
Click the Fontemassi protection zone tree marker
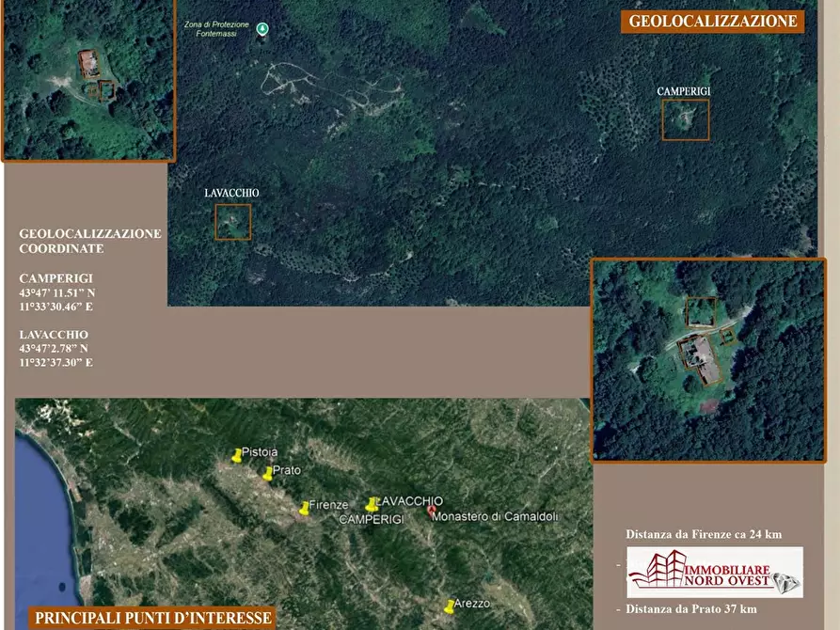[262, 29]
